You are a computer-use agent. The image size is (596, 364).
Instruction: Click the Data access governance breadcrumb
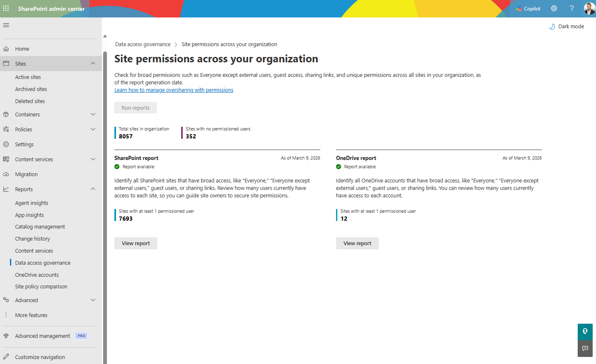[x=143, y=44]
